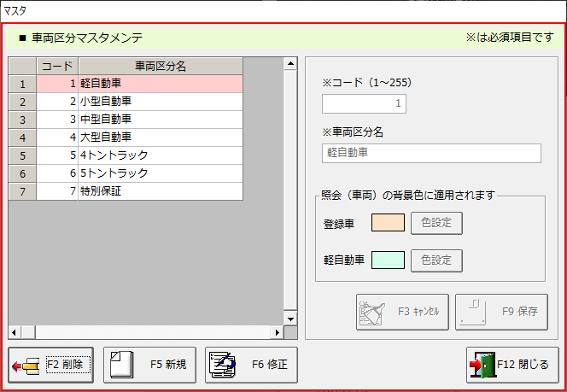Click the コード column header
The width and height of the screenshot is (567, 392).
point(57,66)
